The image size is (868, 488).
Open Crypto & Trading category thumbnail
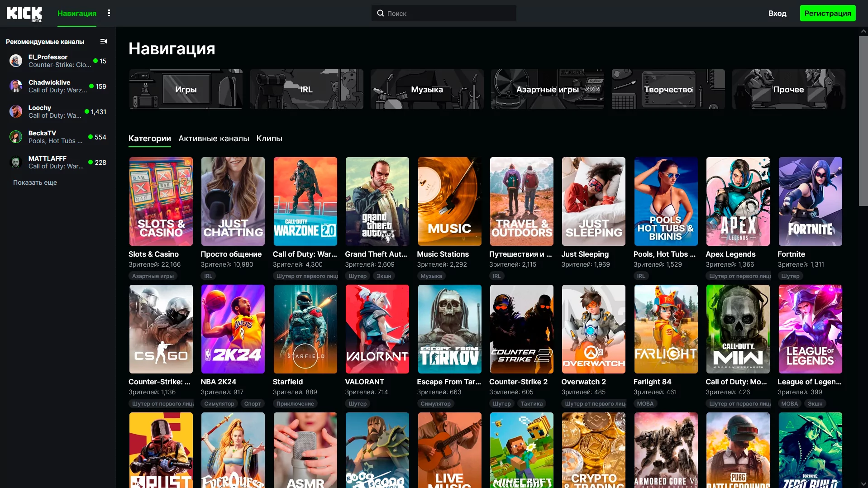pos(594,450)
